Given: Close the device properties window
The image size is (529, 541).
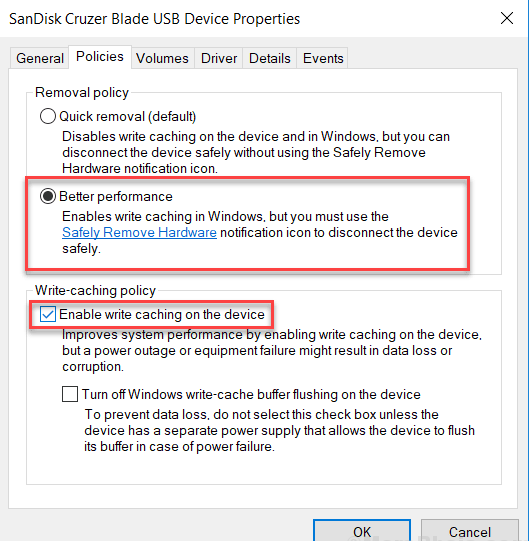Looking at the screenshot, I should tap(507, 18).
